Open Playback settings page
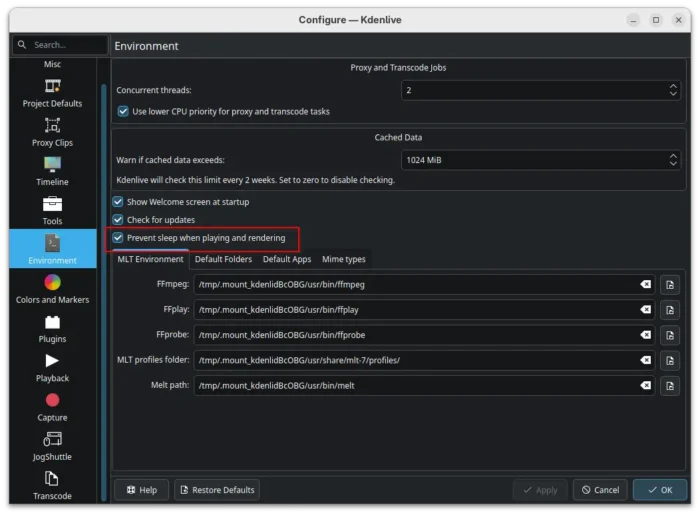700x515 pixels. [52, 368]
